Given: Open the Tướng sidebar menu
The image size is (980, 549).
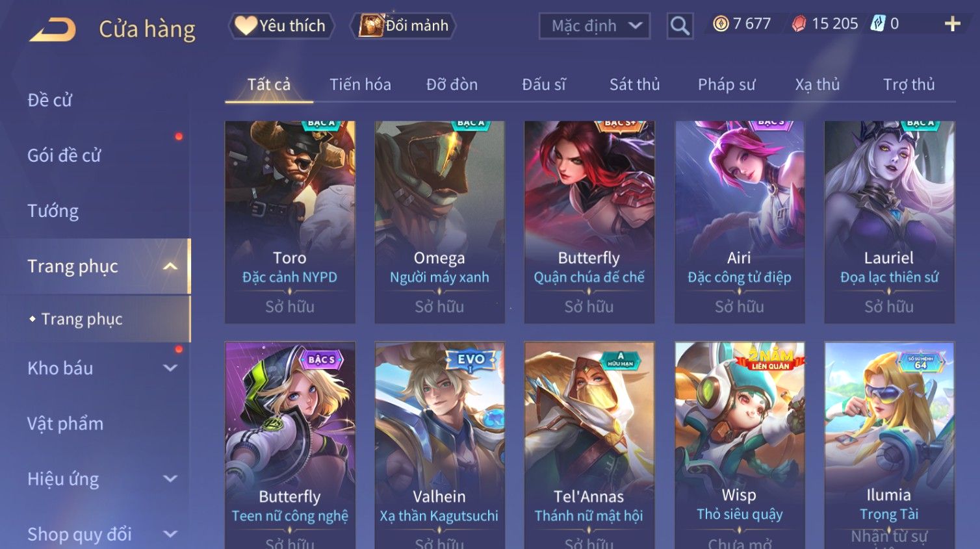Looking at the screenshot, I should (53, 211).
